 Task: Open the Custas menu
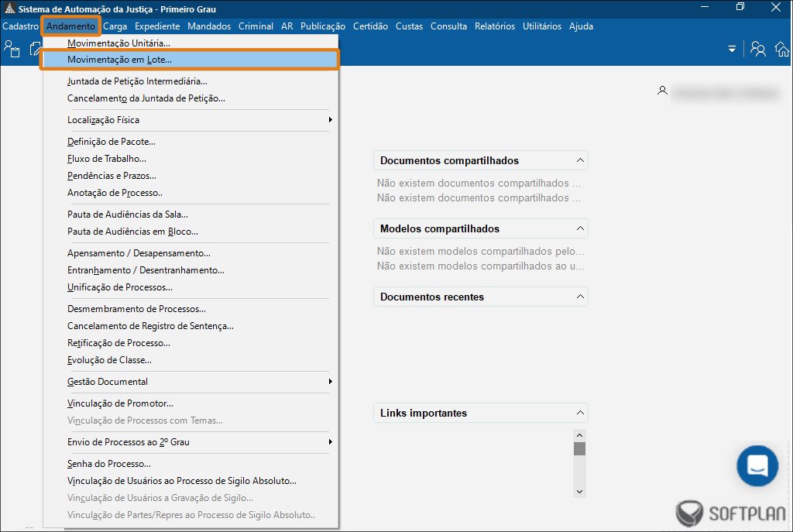point(409,26)
